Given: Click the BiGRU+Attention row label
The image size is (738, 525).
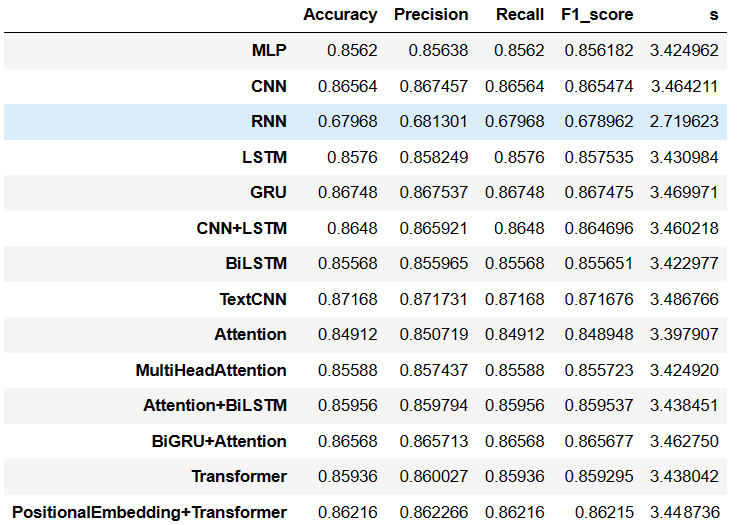Looking at the screenshot, I should 219,441.
